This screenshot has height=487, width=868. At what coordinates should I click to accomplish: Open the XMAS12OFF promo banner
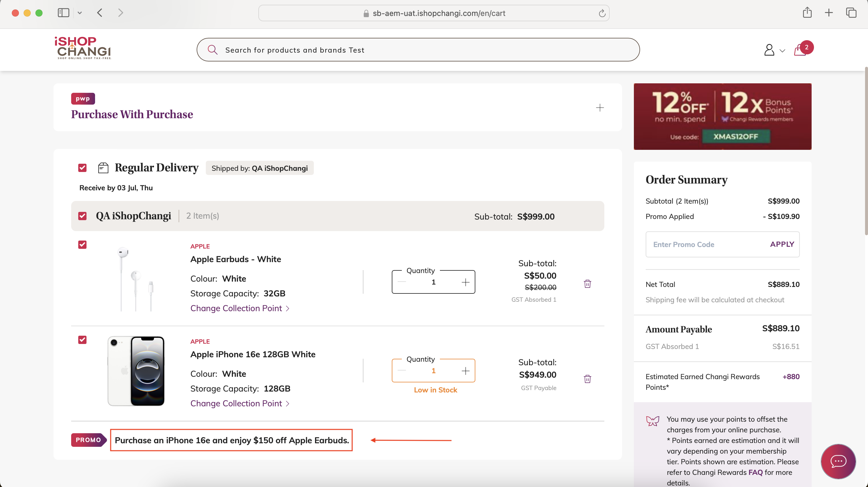click(x=722, y=116)
